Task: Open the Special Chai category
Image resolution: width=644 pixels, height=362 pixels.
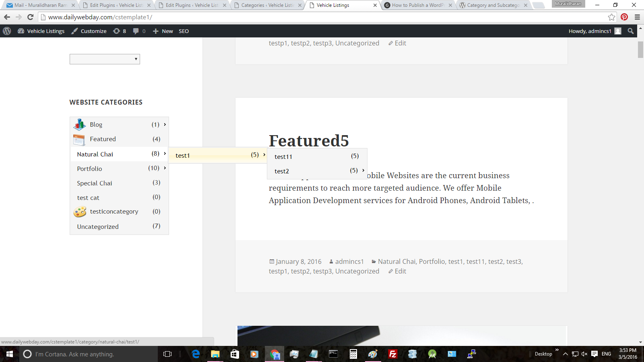Action: pos(95,183)
